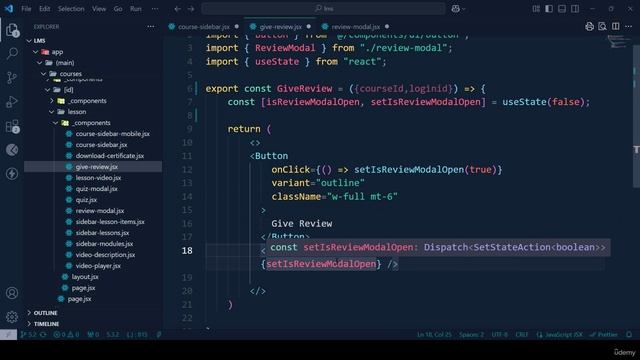This screenshot has height=360, width=640.
Task: Click the lightning bolt activity bar icon
Action: click(12, 174)
